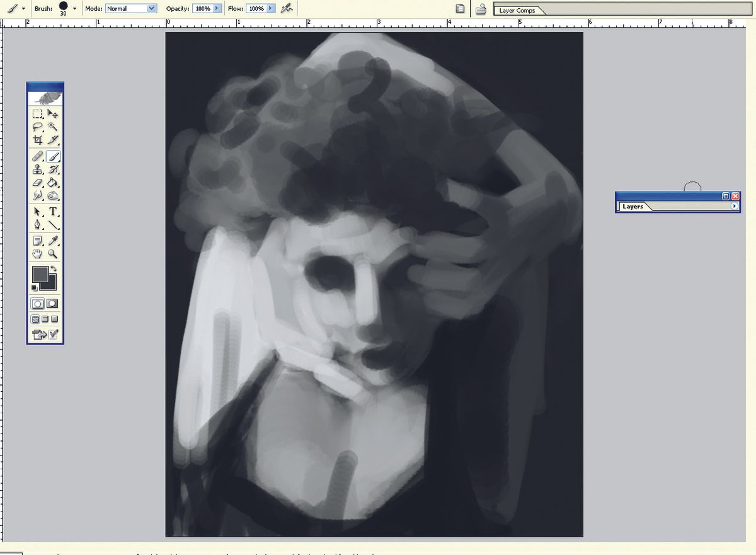The image size is (756, 555).
Task: Switch to Standard Screen mode
Action: click(35, 319)
